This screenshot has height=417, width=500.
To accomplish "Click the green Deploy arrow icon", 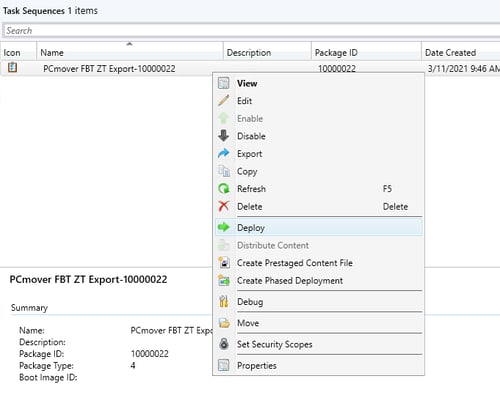I will pyautogui.click(x=224, y=227).
